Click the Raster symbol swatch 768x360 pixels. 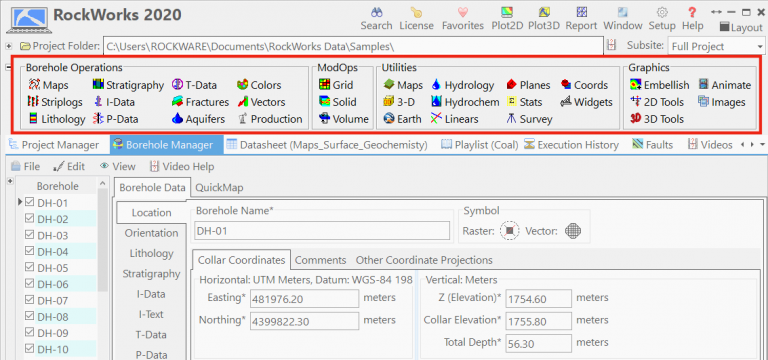coord(510,231)
